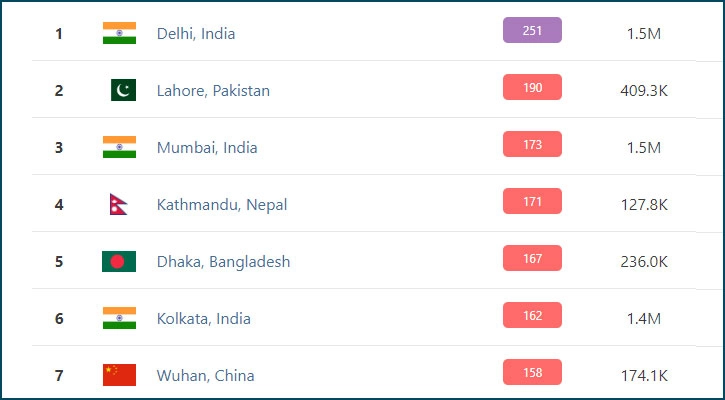Screen dimensions: 725x400
Task: Open the Delhi, India city link
Action: pyautogui.click(x=196, y=34)
